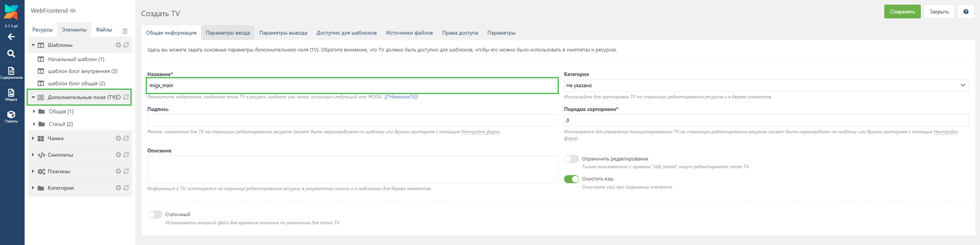Switch to the Параметры ввода tab
Image resolution: width=980 pixels, height=245 pixels.
click(228, 33)
